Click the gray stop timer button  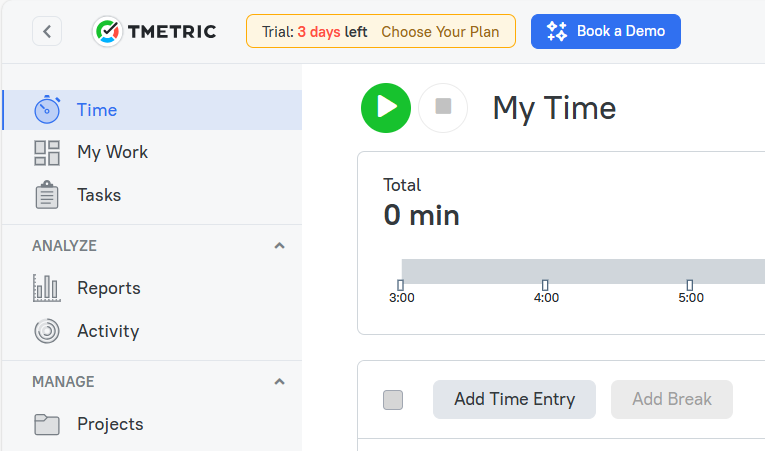(x=443, y=108)
